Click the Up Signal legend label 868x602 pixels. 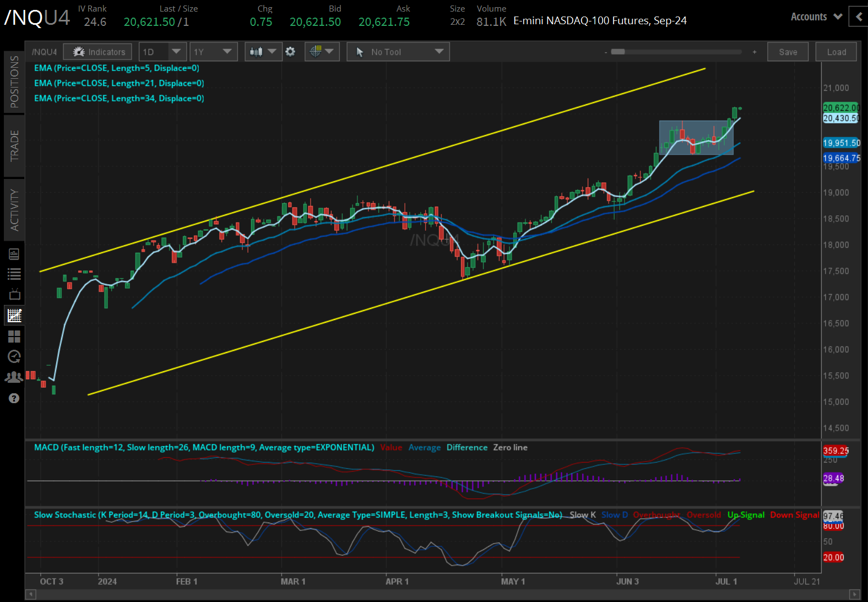pyautogui.click(x=746, y=515)
